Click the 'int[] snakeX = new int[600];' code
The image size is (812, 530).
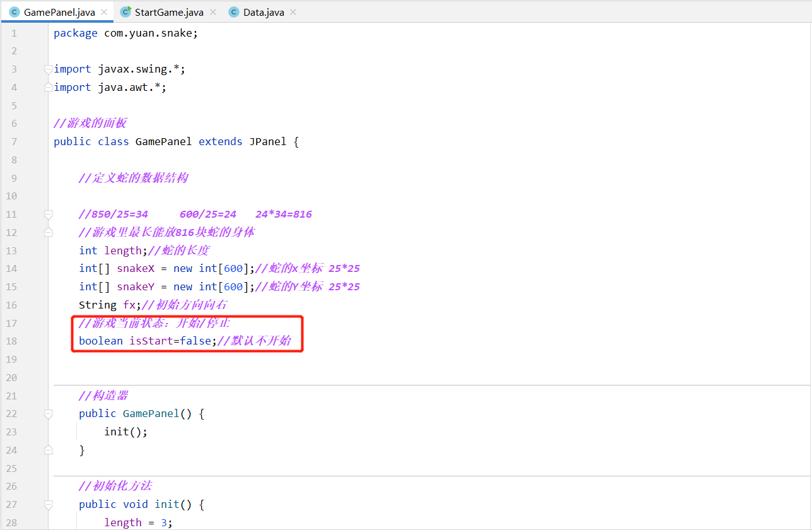coord(167,268)
